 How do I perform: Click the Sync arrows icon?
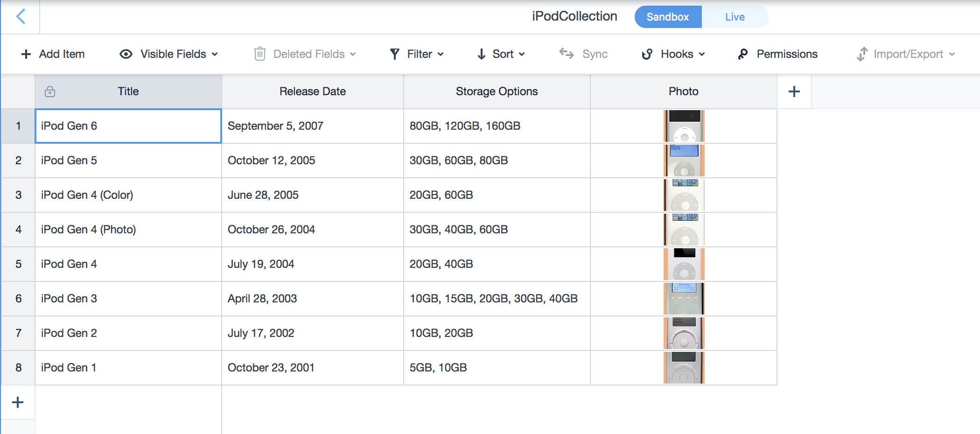pos(567,54)
